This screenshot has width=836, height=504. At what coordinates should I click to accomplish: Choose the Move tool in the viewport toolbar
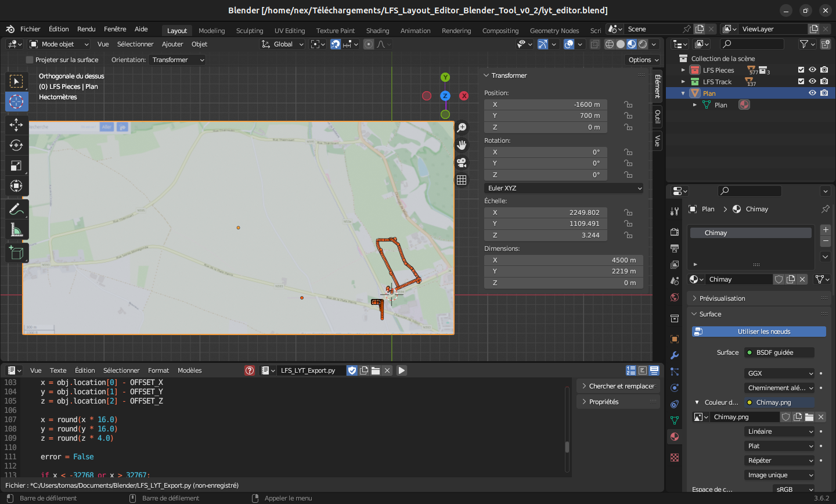[16, 124]
